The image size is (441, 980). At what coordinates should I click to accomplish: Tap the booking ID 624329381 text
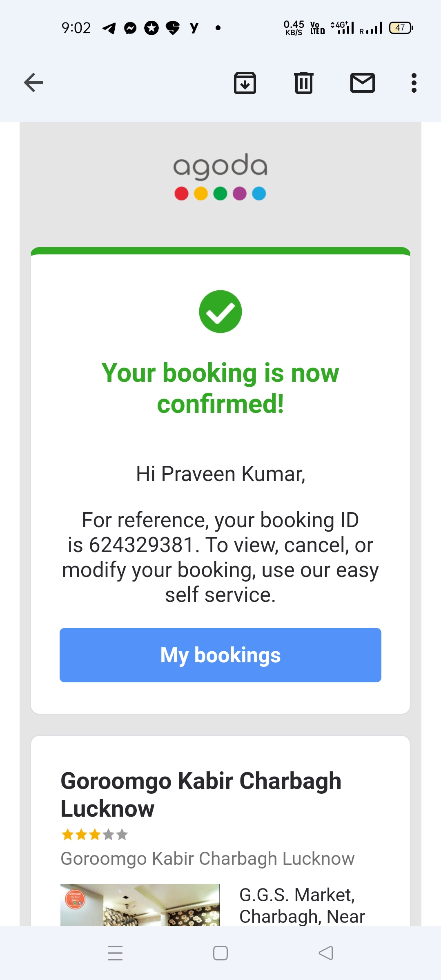(x=141, y=545)
